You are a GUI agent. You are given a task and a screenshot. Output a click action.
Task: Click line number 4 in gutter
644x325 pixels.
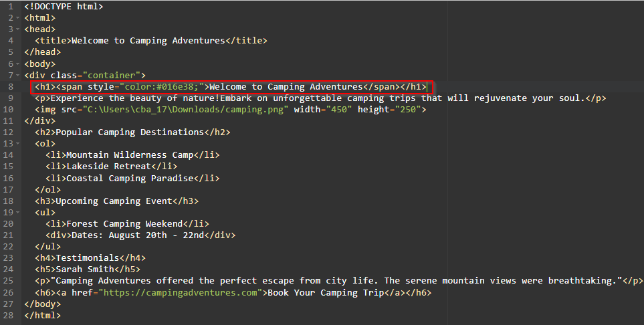pos(11,41)
